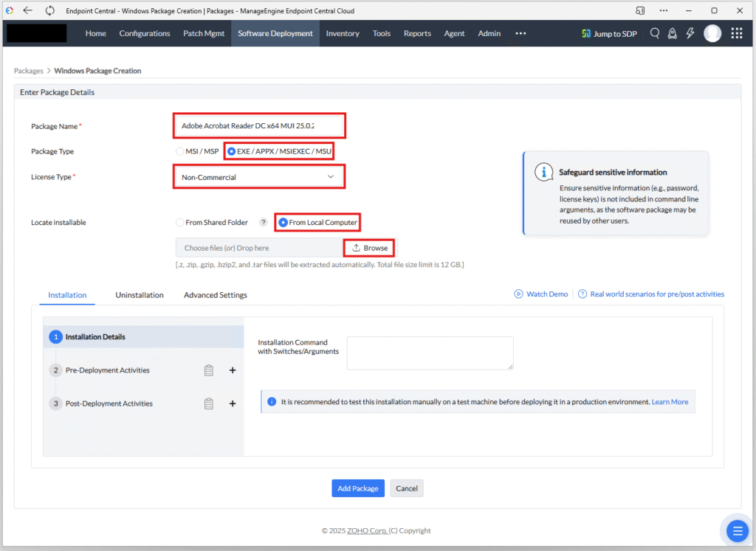Click the help icon beside From Shared Folder
The height and width of the screenshot is (551, 756).
click(x=262, y=223)
